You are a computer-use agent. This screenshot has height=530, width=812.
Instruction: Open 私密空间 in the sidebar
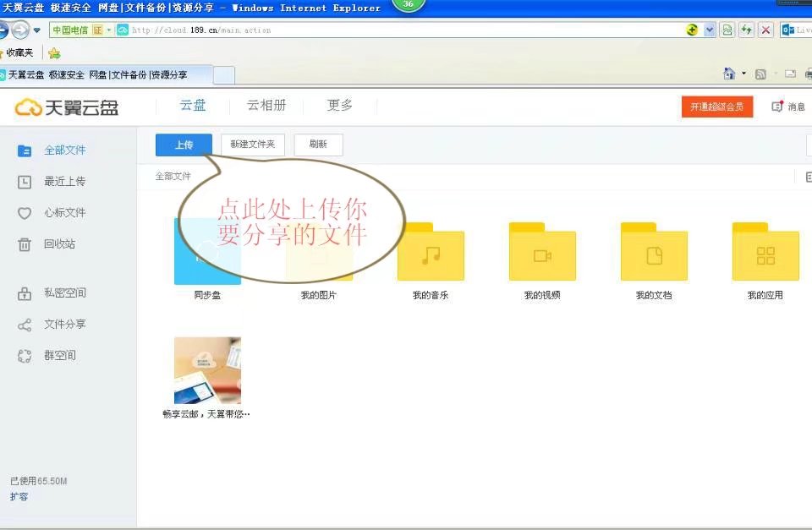[x=65, y=293]
